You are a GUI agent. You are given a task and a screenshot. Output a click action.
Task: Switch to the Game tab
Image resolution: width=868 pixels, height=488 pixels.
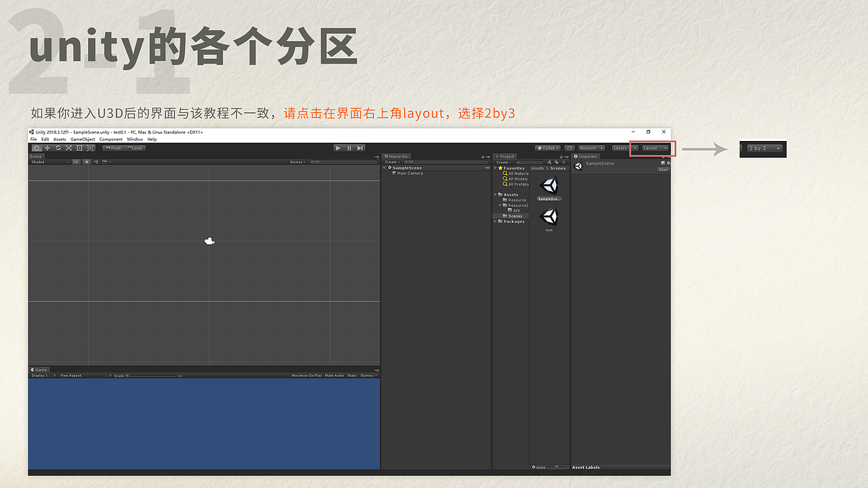click(39, 370)
